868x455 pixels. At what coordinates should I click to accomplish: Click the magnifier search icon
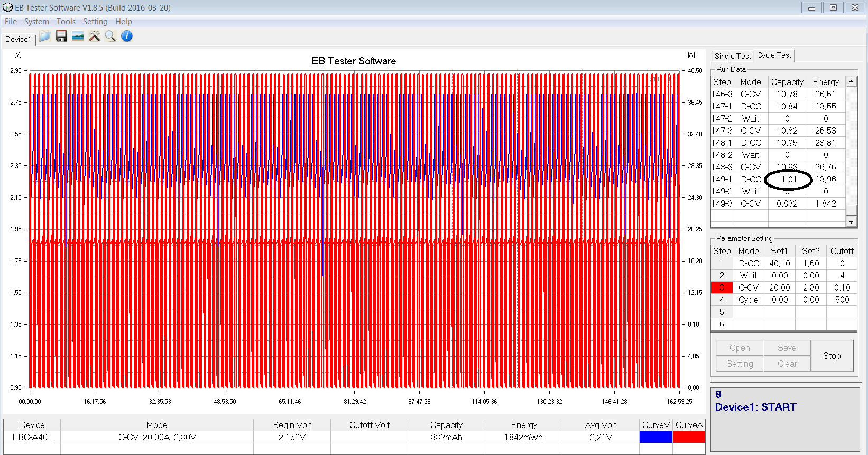point(110,36)
